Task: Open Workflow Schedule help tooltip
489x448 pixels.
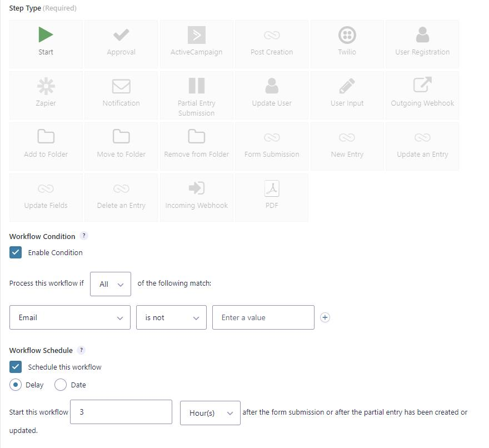Action: coord(81,350)
